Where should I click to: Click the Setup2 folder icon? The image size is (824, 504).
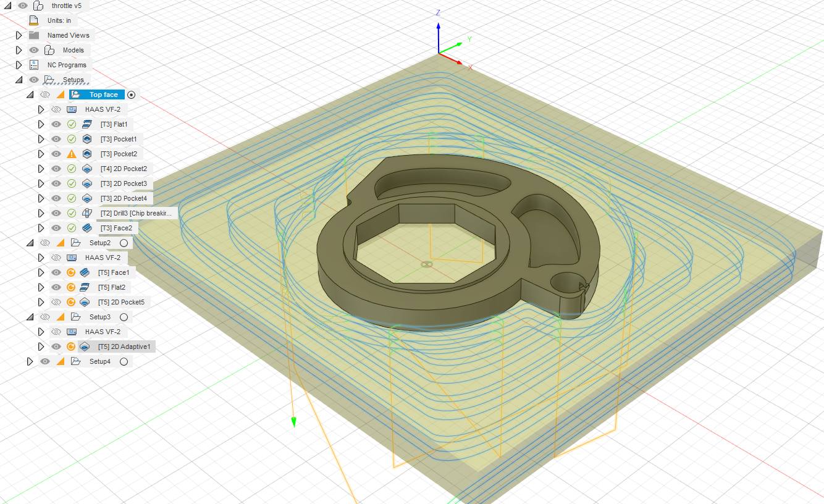click(x=76, y=243)
